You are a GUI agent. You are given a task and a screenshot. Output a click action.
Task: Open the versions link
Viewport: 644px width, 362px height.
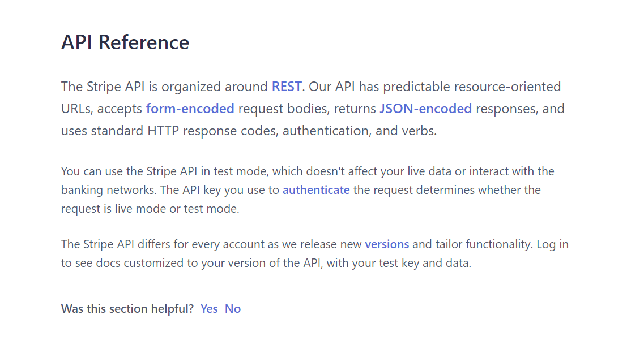[x=387, y=244]
